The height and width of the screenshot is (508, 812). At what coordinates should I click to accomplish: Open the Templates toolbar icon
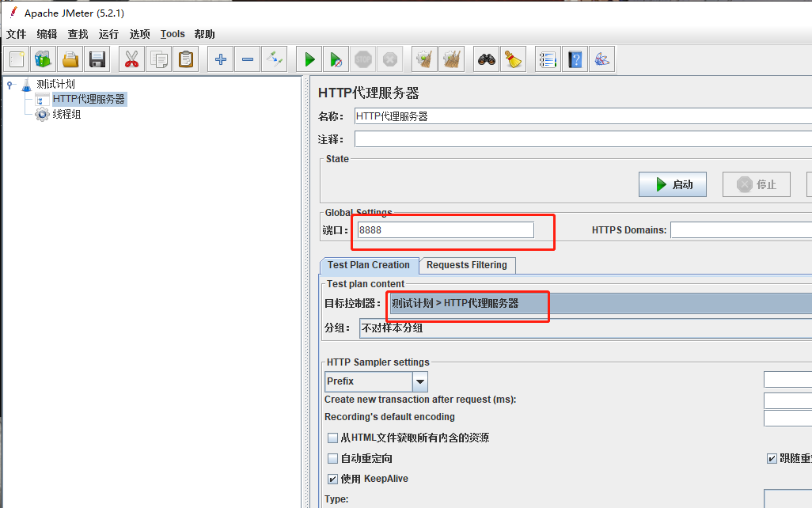(44, 59)
